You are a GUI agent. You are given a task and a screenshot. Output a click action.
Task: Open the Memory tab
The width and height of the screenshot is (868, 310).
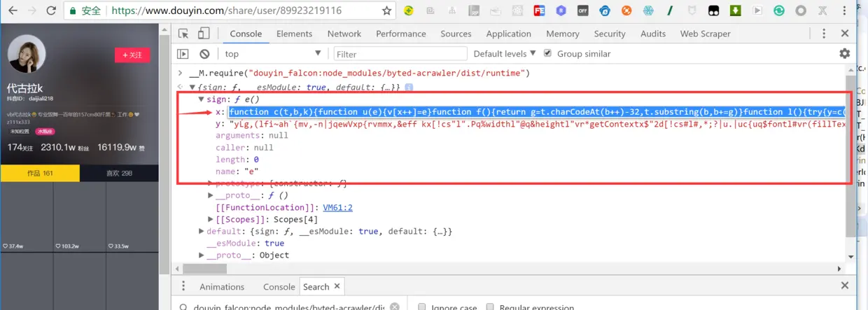(x=563, y=34)
